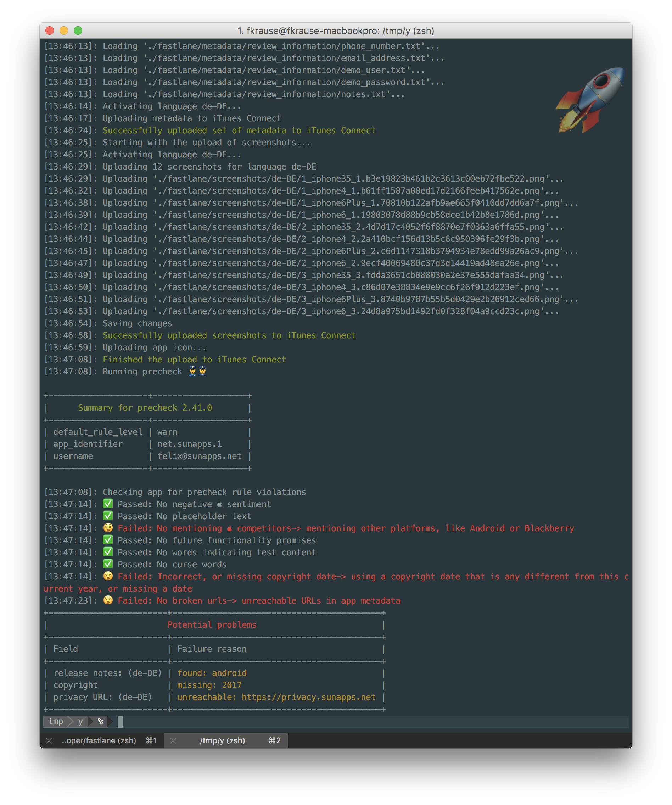Click the rocket emoji in the terminal

point(590,100)
